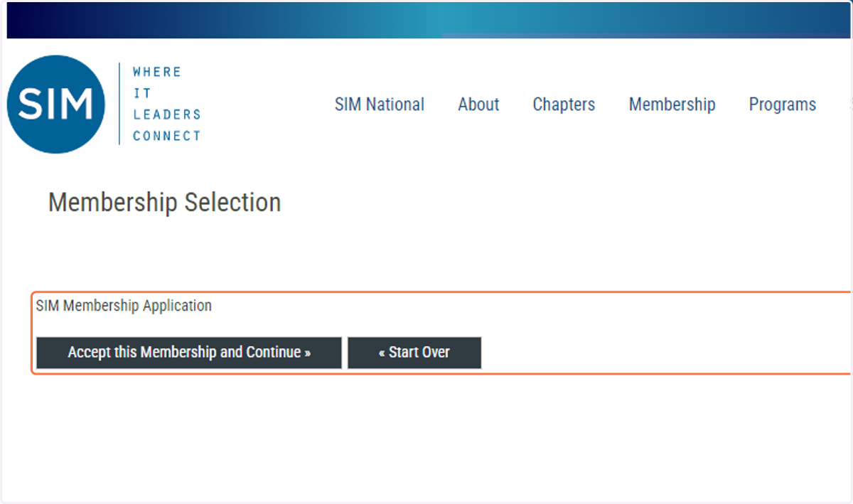
Task: Open the Programs menu item
Action: point(783,104)
